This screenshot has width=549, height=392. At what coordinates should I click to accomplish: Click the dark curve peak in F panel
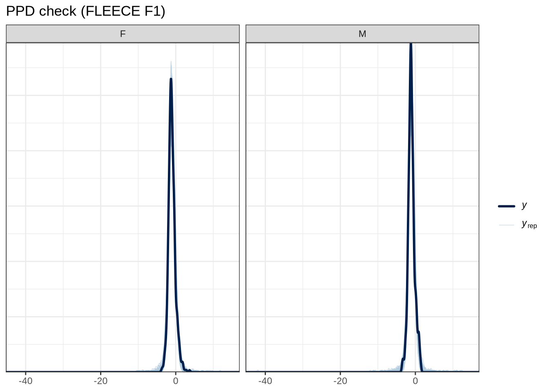tap(171, 80)
